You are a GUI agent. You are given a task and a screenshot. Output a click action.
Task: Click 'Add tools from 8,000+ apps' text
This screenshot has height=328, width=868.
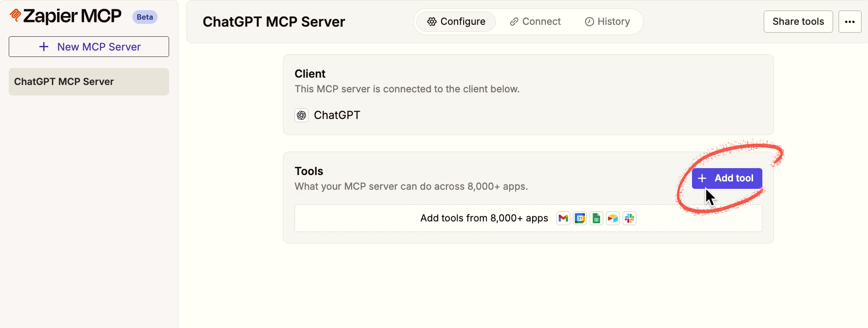pyautogui.click(x=484, y=218)
